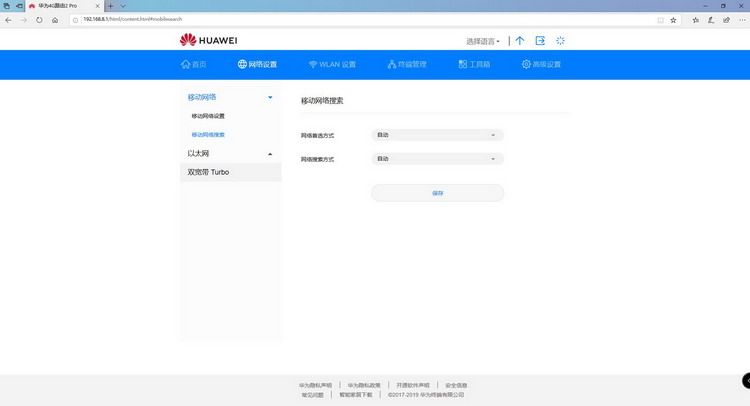
Task: Open the 选择语言 language dropdown
Action: (483, 41)
